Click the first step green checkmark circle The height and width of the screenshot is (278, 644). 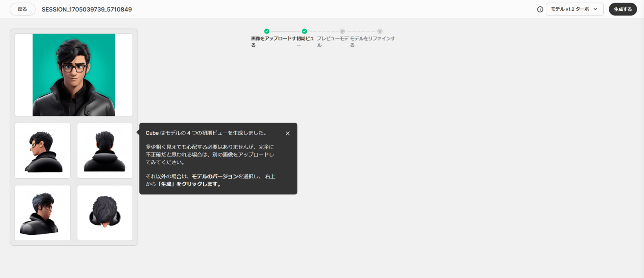[x=267, y=31]
